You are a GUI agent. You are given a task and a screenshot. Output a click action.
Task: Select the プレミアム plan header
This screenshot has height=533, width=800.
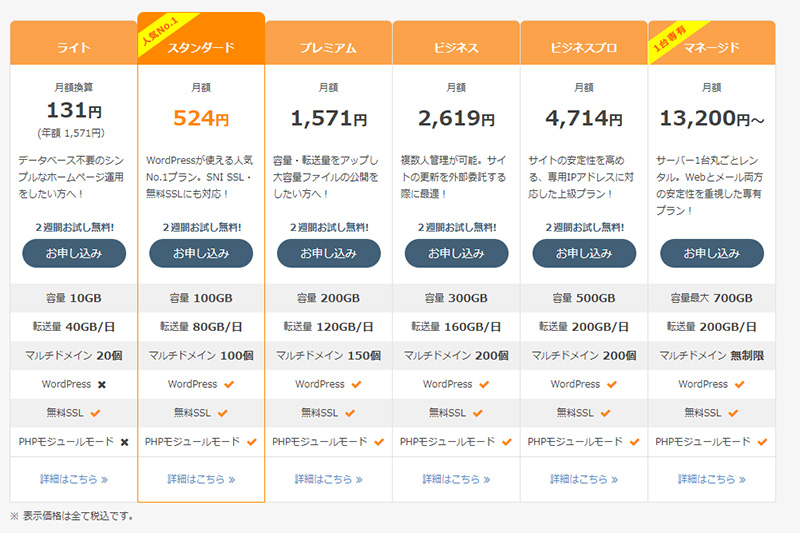tap(329, 43)
